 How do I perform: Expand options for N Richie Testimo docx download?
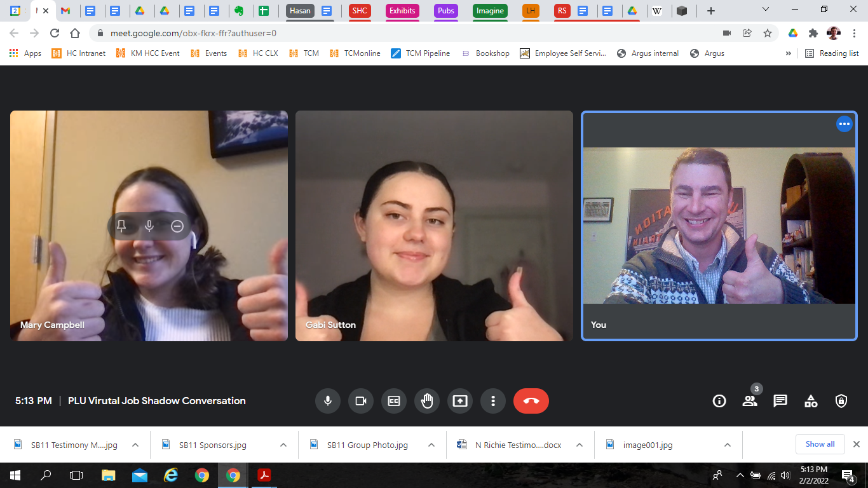580,445
